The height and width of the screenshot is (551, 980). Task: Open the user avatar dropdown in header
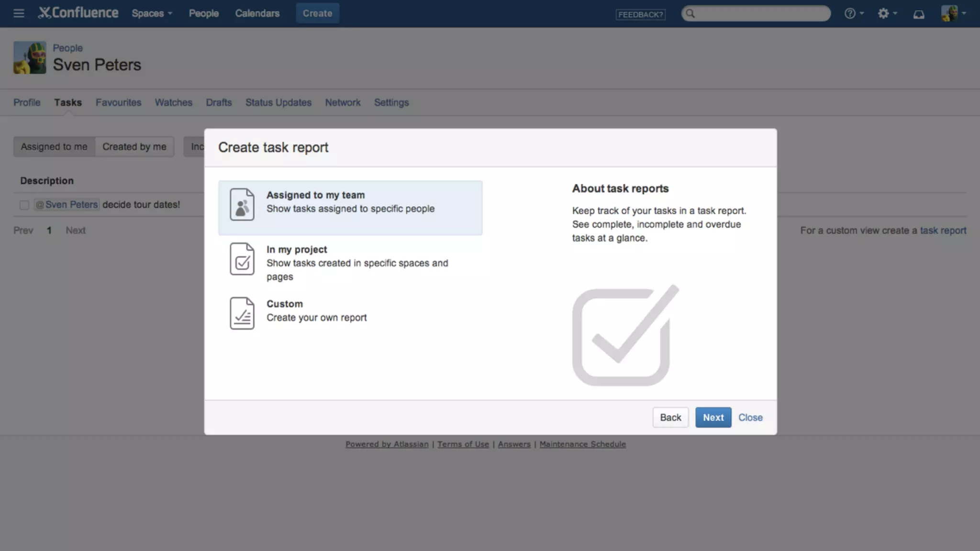[x=954, y=13]
